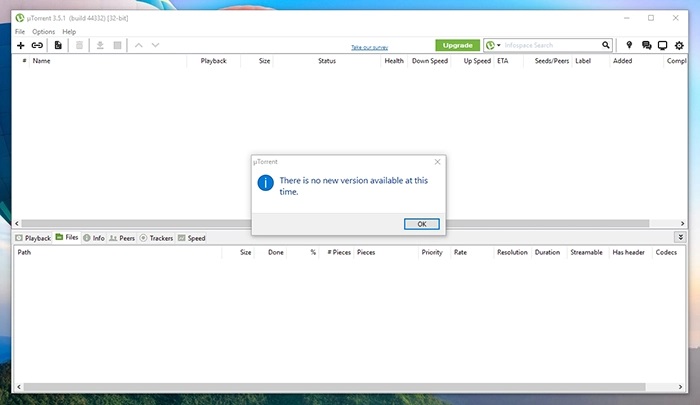Image resolution: width=700 pixels, height=405 pixels.
Task: Sort files by the # Pieces column
Action: click(x=339, y=252)
